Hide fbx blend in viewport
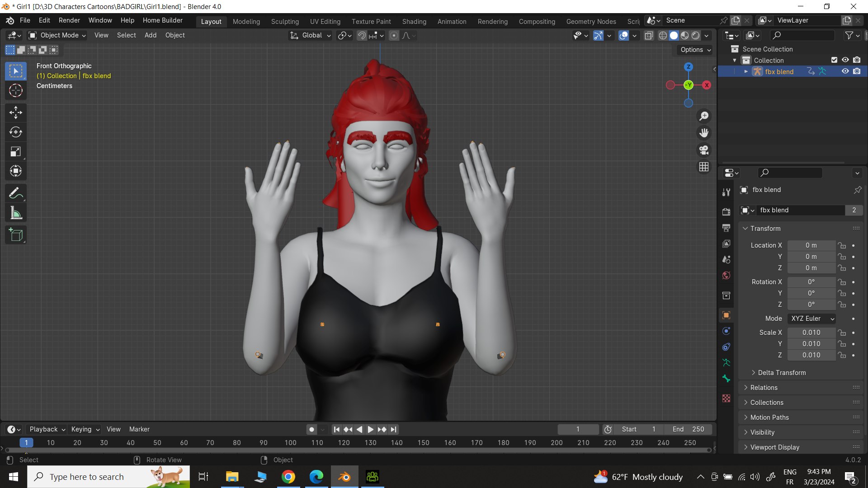The image size is (868, 488). [845, 71]
